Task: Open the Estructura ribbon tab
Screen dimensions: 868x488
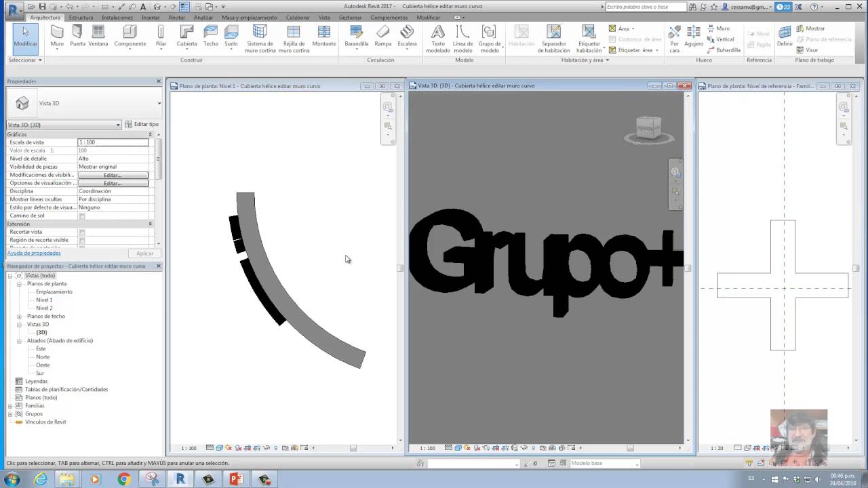Action: tap(81, 18)
